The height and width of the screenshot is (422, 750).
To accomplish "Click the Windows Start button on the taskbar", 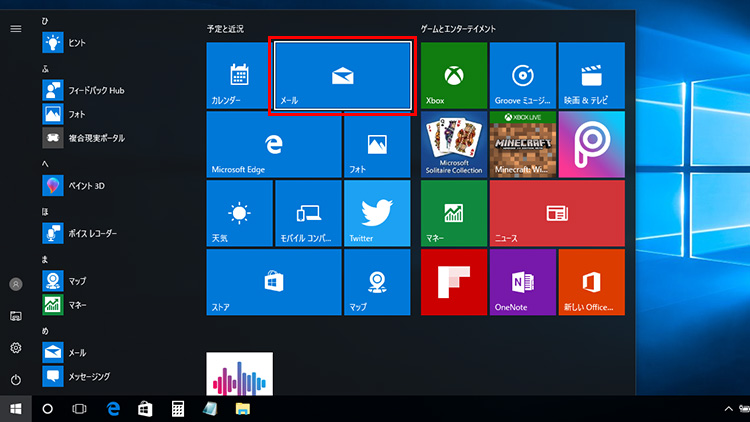I will [x=15, y=409].
